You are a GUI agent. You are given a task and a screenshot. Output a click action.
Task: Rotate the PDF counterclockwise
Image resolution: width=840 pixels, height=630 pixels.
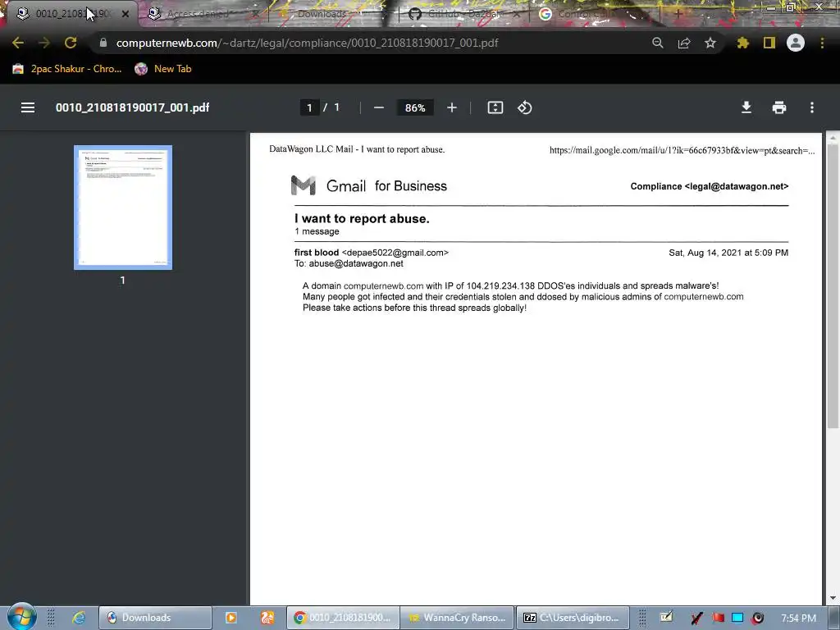pyautogui.click(x=524, y=107)
